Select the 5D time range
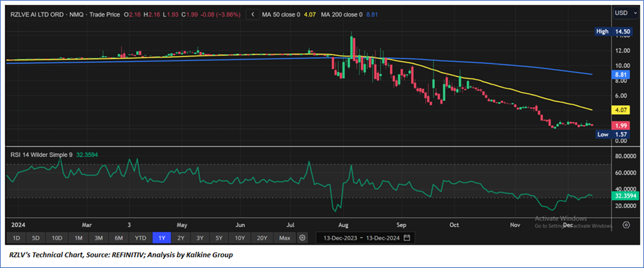644x268 pixels. (36, 238)
